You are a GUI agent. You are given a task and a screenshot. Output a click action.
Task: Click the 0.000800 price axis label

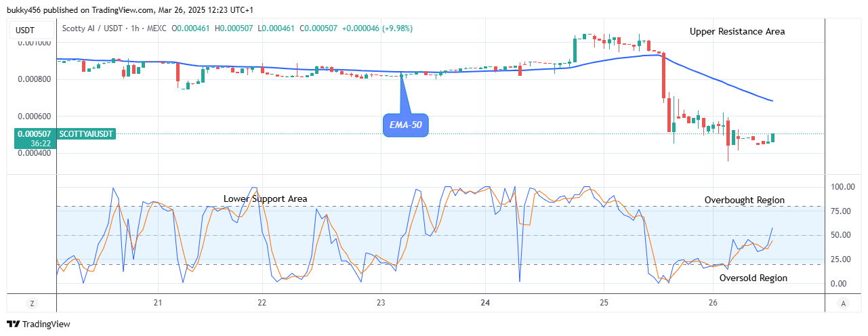click(x=33, y=79)
